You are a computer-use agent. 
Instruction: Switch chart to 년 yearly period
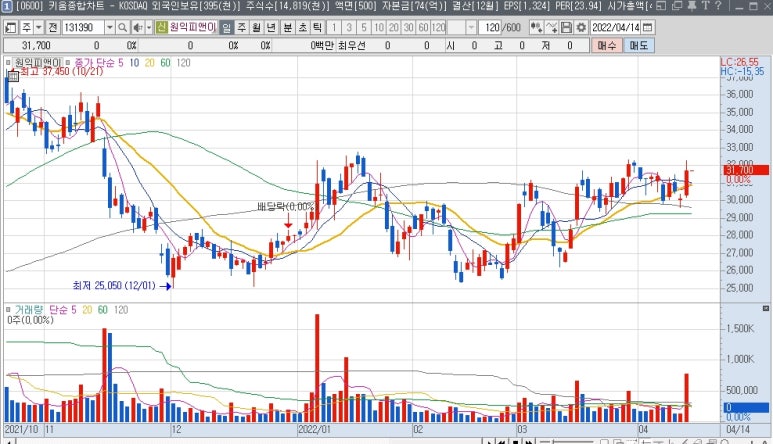pyautogui.click(x=271, y=28)
